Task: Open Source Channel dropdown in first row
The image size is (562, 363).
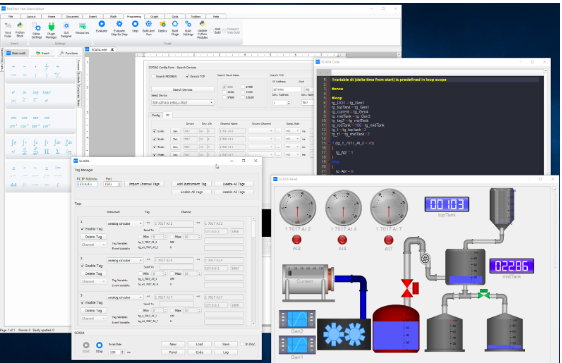Action: 261,131
